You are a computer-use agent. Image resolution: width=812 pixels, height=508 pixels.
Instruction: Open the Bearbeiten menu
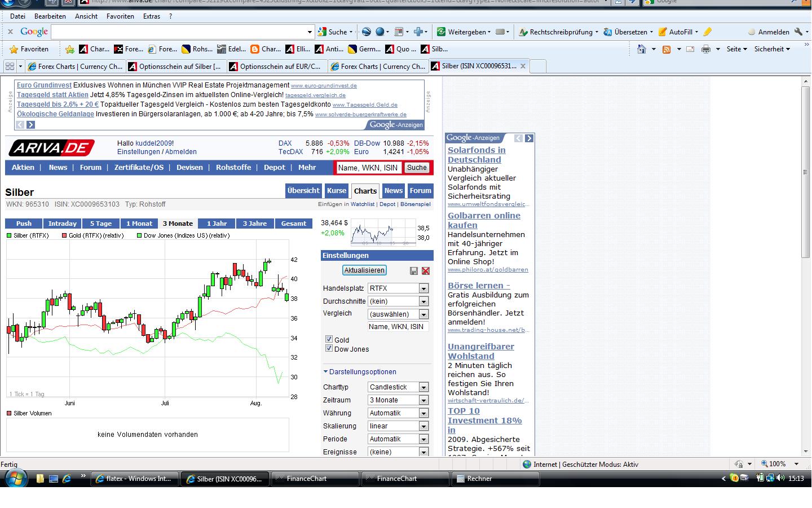[x=50, y=16]
